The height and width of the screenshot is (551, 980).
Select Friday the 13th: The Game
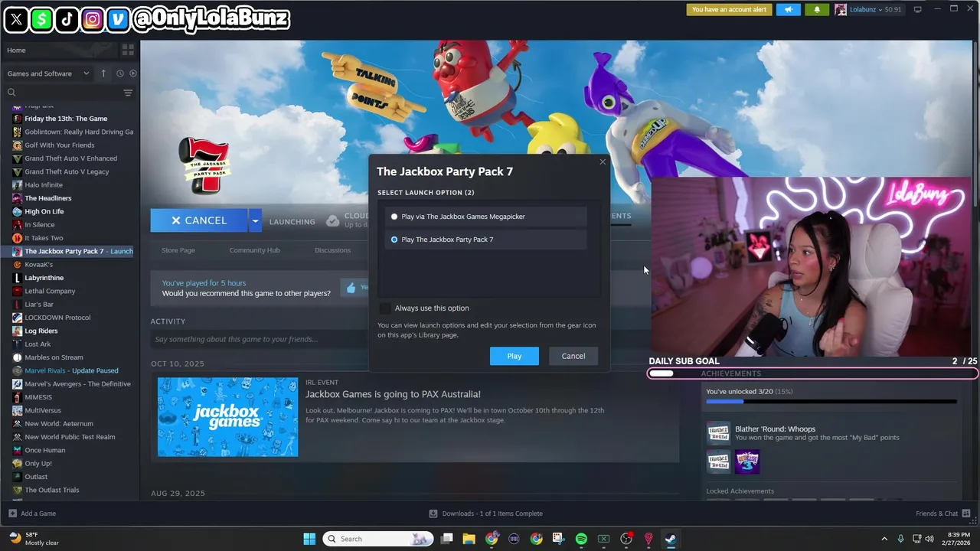66,119
